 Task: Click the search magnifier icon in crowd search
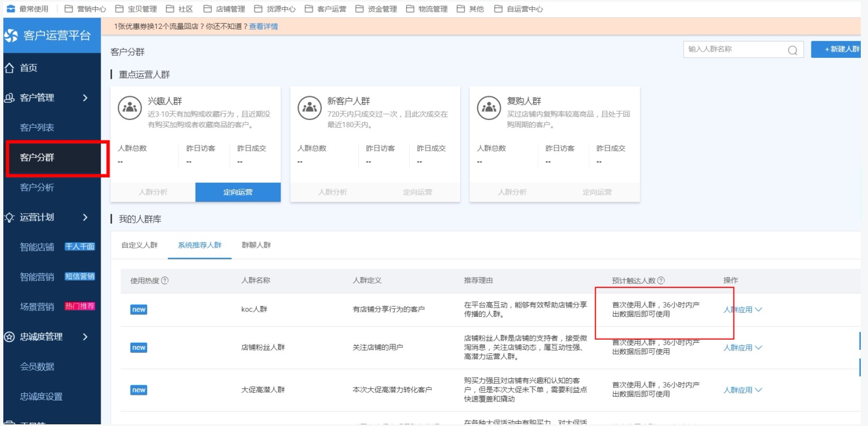(792, 50)
